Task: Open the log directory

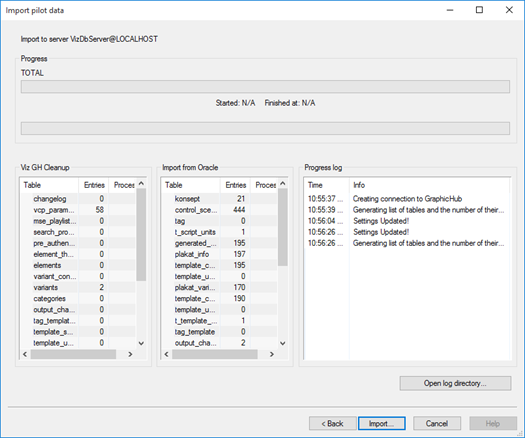Action: (455, 383)
